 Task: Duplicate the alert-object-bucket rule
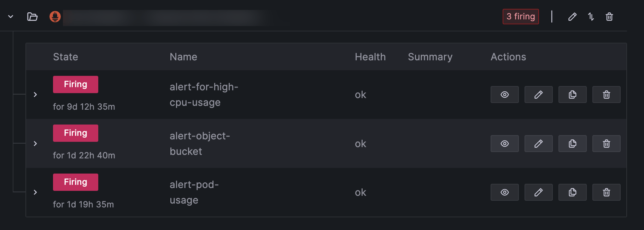pyautogui.click(x=572, y=144)
